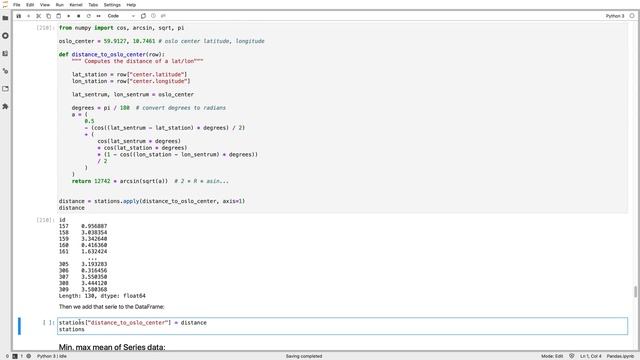Open the Help menu
This screenshot has height=360, width=640.
point(131,5)
